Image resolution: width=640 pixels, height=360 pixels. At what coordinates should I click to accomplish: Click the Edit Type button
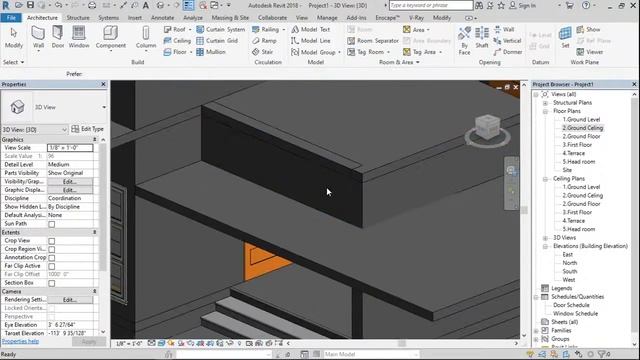pos(87,129)
